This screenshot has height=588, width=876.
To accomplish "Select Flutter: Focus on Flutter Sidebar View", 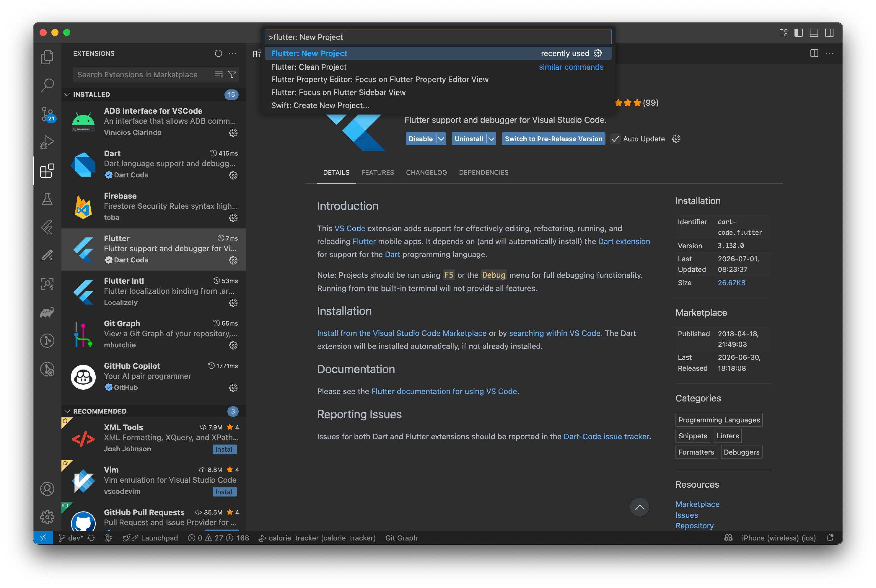I will 438,93.
